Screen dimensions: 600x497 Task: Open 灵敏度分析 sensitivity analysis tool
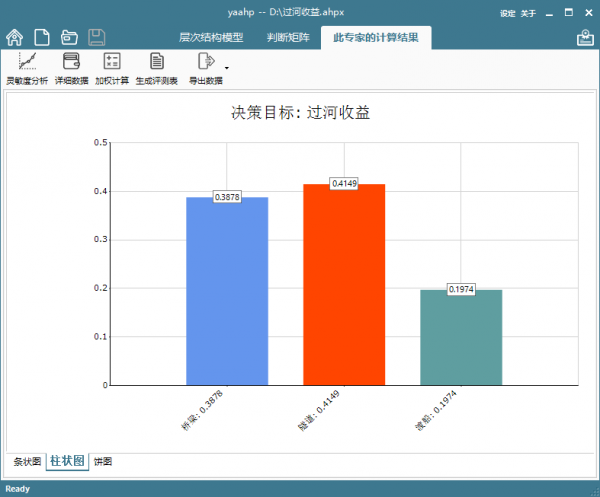coord(26,69)
